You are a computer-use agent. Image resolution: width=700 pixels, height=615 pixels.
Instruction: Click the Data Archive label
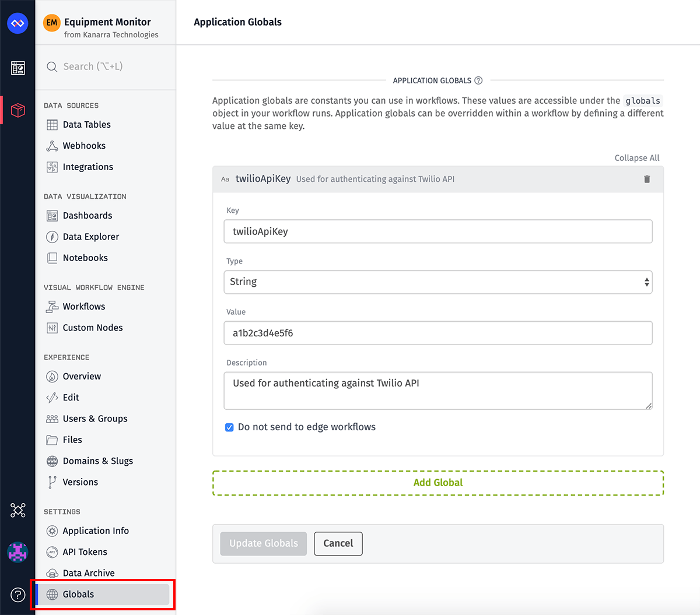89,573
